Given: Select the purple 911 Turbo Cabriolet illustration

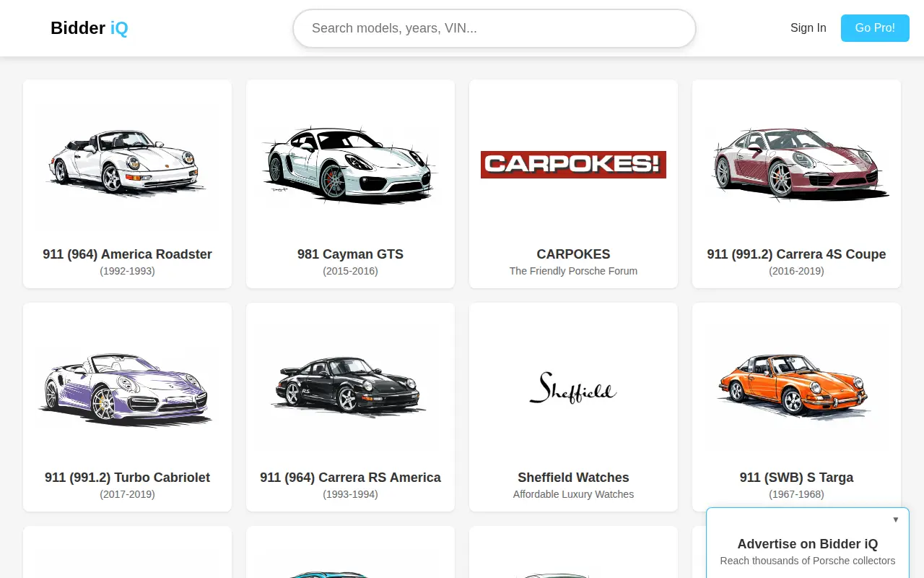Looking at the screenshot, I should [x=127, y=387].
